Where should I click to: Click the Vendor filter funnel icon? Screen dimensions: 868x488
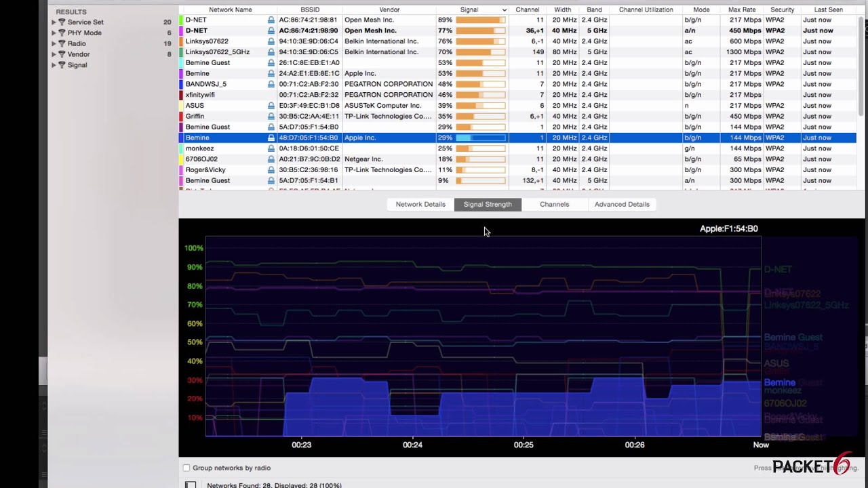tap(62, 54)
